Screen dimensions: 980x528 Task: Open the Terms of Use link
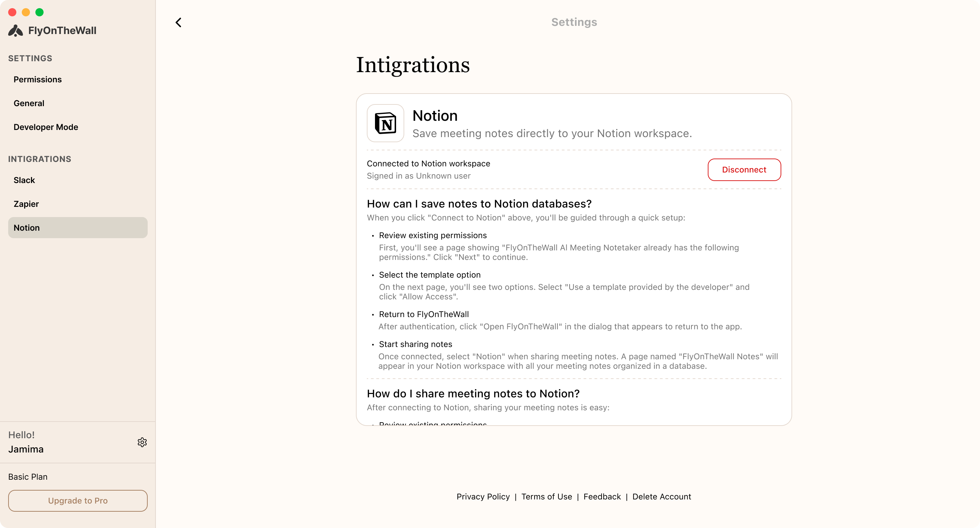[x=547, y=496]
